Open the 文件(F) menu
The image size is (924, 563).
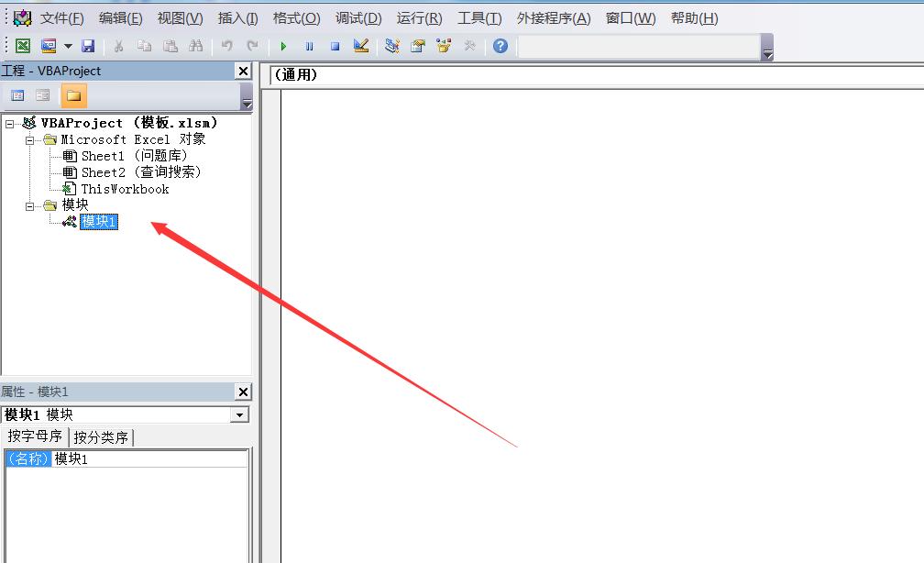(x=62, y=18)
